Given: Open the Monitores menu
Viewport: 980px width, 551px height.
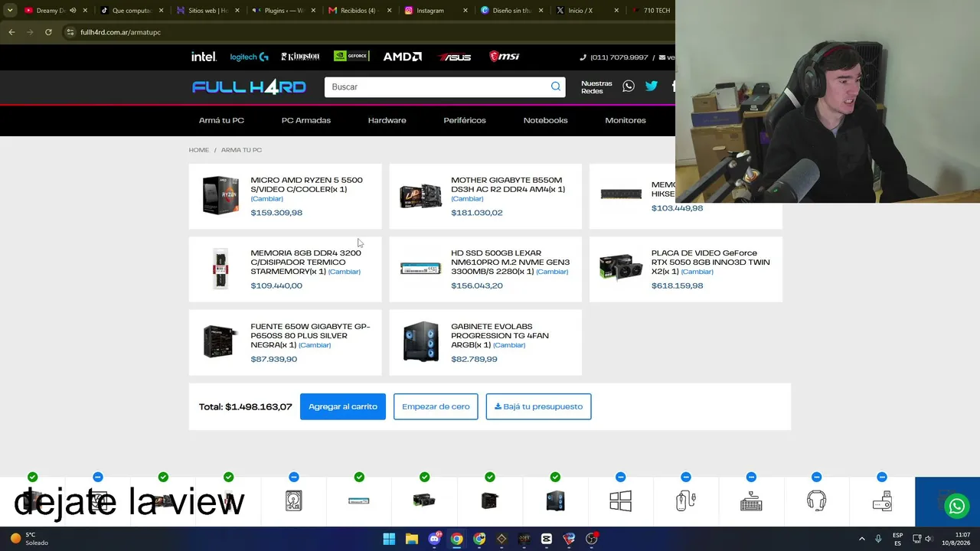Looking at the screenshot, I should pos(626,120).
